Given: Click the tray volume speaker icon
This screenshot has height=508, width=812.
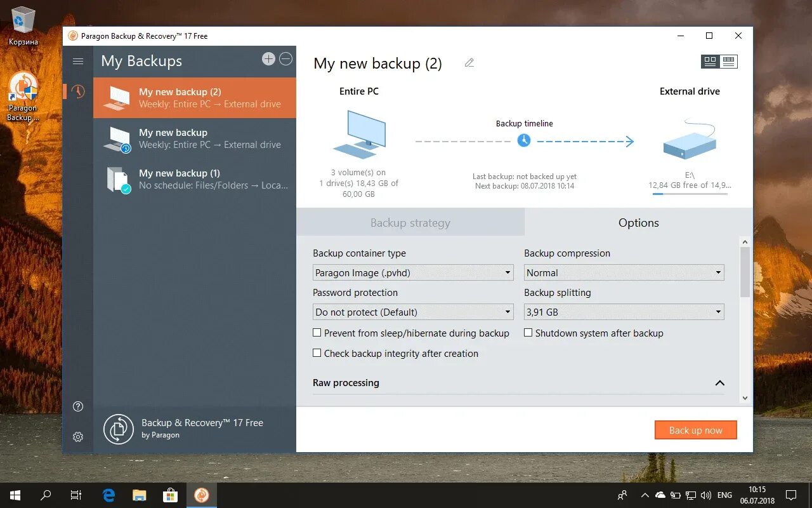Looking at the screenshot, I should pos(705,495).
